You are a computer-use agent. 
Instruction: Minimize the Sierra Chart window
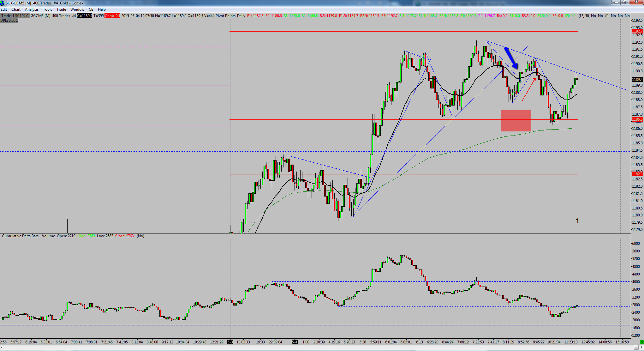pos(616,3)
